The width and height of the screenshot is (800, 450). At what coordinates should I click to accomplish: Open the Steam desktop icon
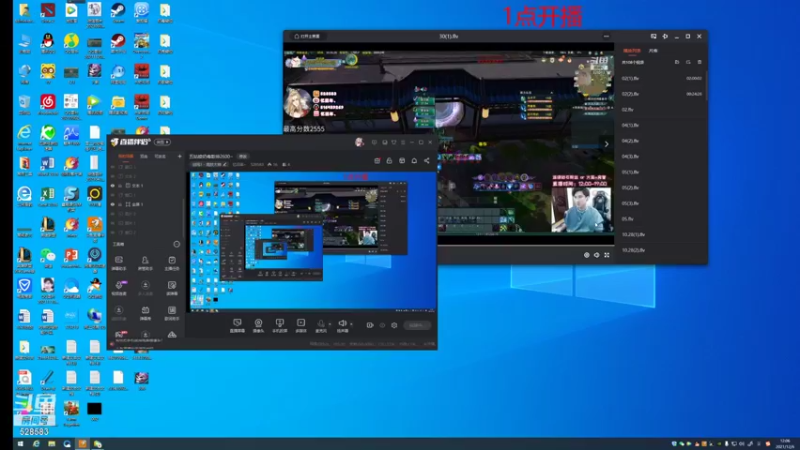pos(118,12)
